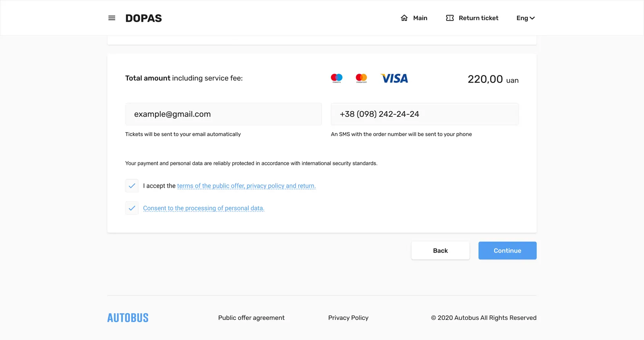Screen dimensions: 644x340
Task: Select the Mastercard icon
Action: [x=361, y=78]
